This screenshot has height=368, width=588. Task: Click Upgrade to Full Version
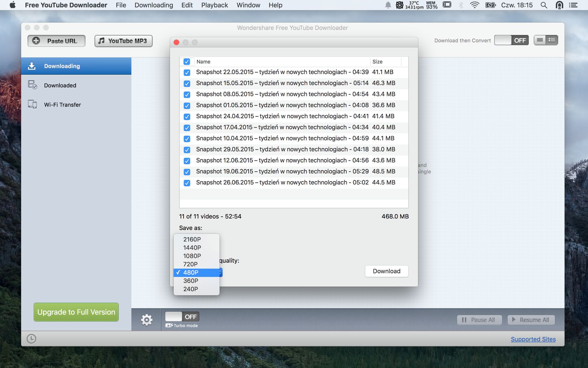tap(76, 312)
